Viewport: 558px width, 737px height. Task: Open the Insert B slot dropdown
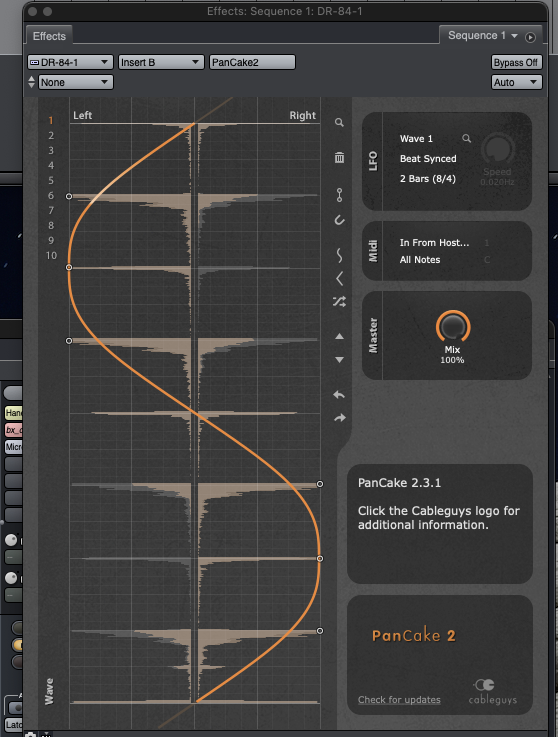tap(161, 62)
